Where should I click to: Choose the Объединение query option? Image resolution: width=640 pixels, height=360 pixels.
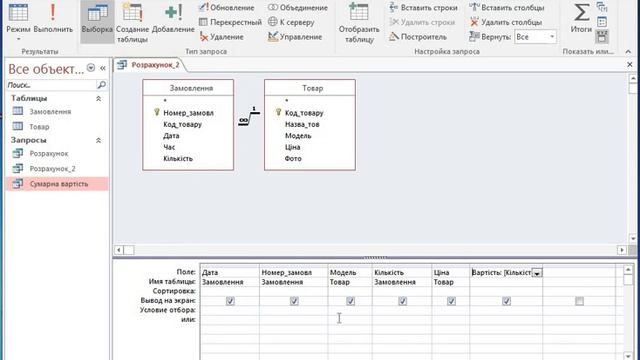(x=298, y=7)
